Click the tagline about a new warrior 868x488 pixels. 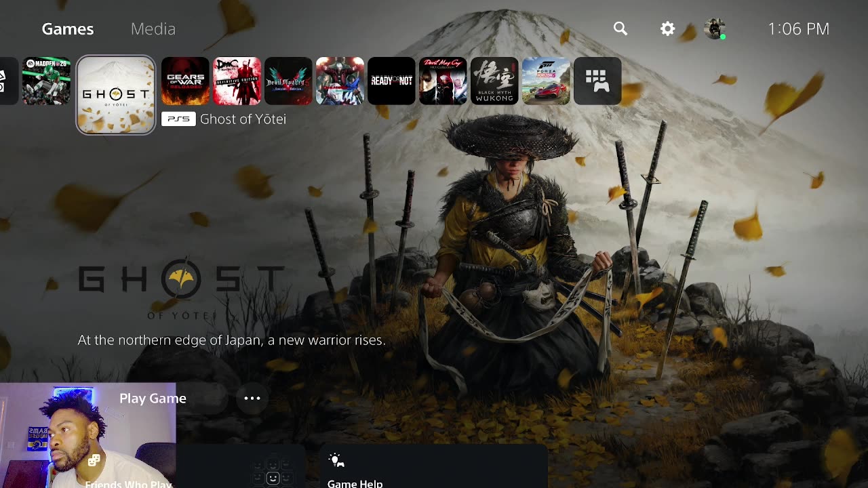231,340
